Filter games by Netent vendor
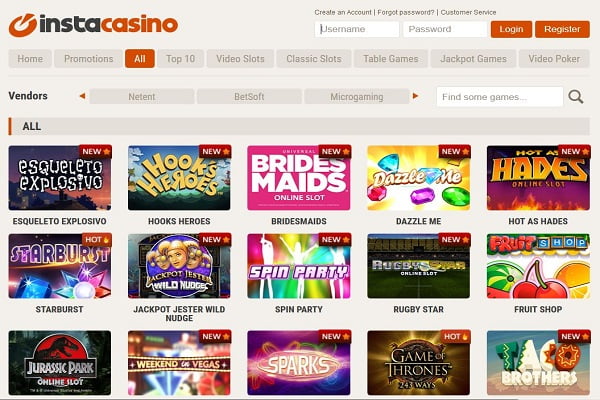 142,96
